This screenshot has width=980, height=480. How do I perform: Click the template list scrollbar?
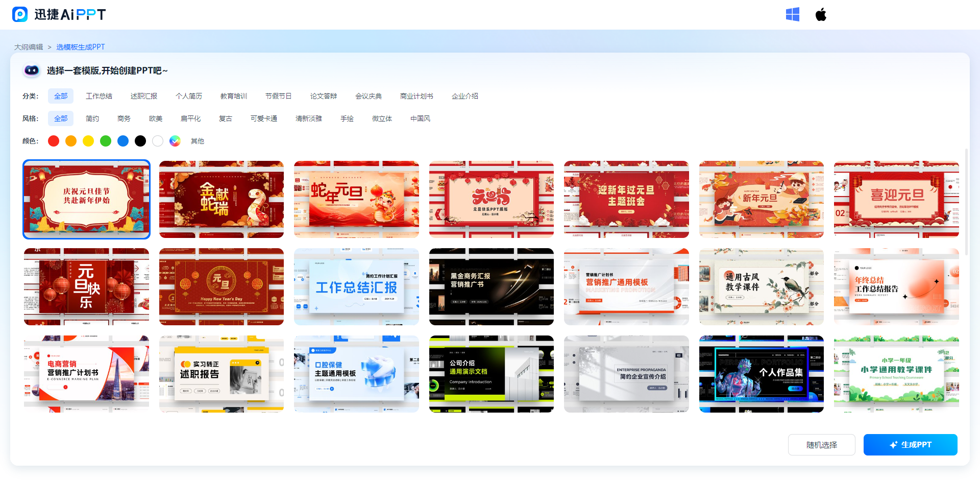(966, 202)
